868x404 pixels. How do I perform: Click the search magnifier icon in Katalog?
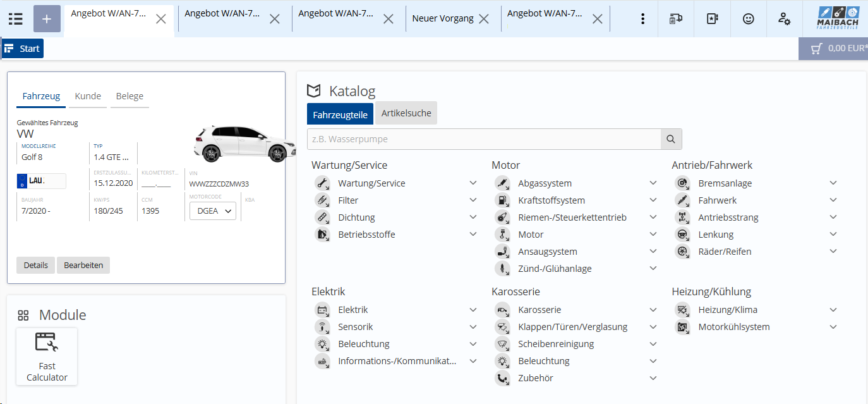point(671,139)
